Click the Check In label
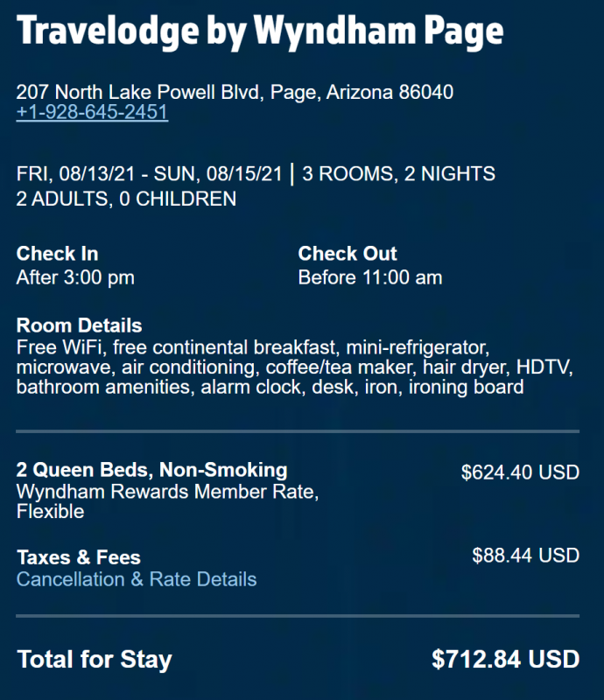 57,254
